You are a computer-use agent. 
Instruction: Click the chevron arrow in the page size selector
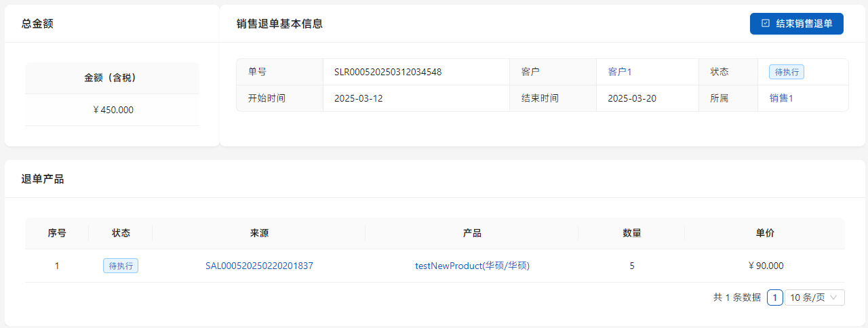(x=834, y=298)
